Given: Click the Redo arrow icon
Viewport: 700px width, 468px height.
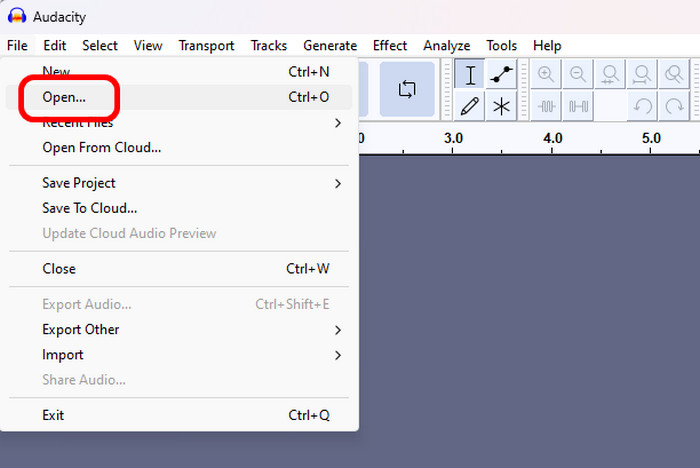Looking at the screenshot, I should (x=674, y=106).
